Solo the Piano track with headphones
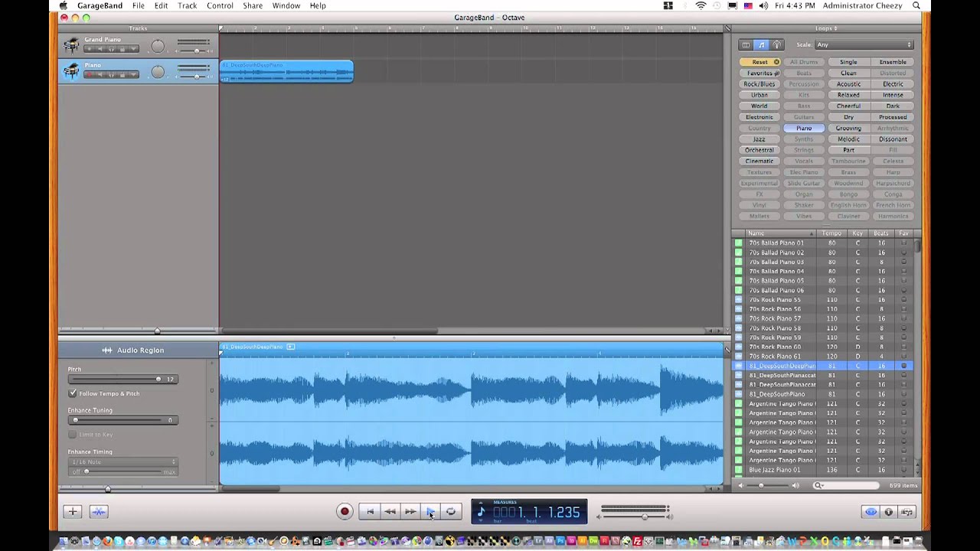980x551 pixels. pyautogui.click(x=112, y=75)
